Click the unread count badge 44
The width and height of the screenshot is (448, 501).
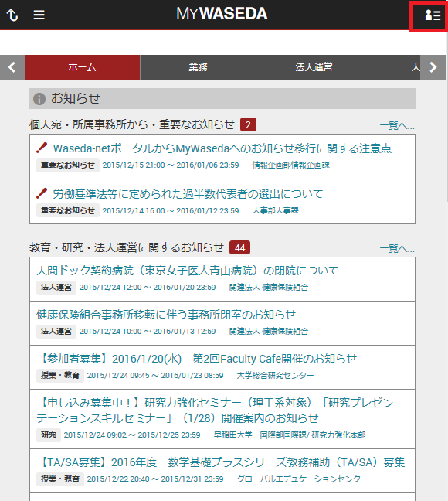click(x=239, y=247)
